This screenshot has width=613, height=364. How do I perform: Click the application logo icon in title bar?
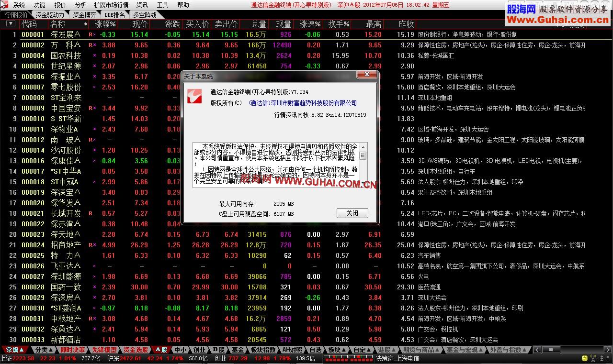4,4
